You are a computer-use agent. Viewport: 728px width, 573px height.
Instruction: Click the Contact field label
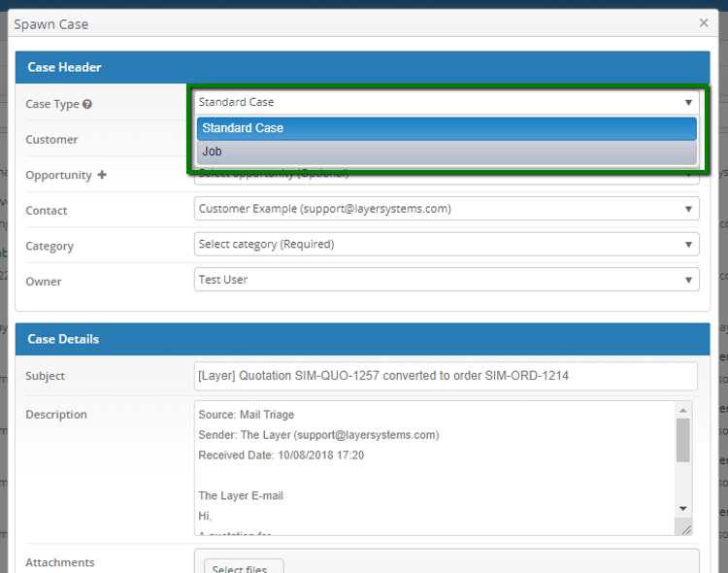(47, 211)
